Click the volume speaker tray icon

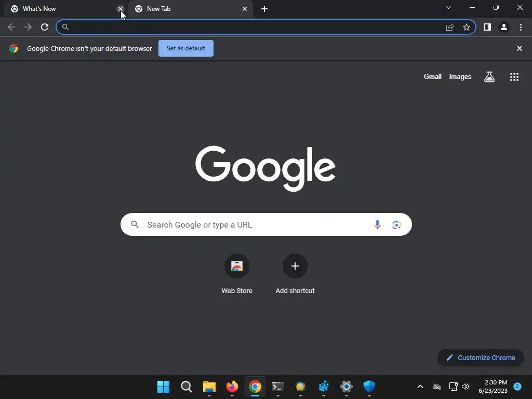click(465, 387)
